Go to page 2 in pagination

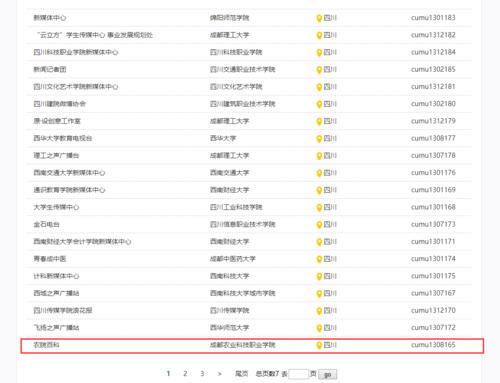pos(185,374)
